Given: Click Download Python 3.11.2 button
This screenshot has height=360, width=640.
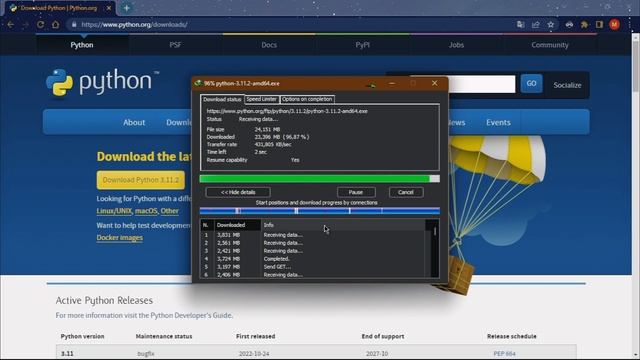Looking at the screenshot, I should tap(140, 180).
